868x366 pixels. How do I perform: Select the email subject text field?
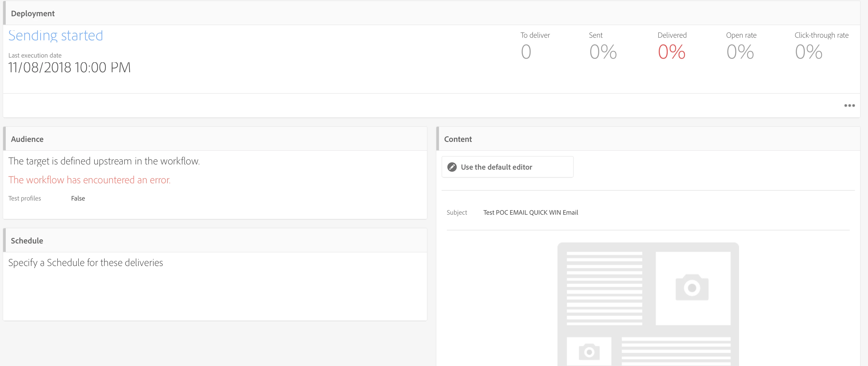point(530,213)
